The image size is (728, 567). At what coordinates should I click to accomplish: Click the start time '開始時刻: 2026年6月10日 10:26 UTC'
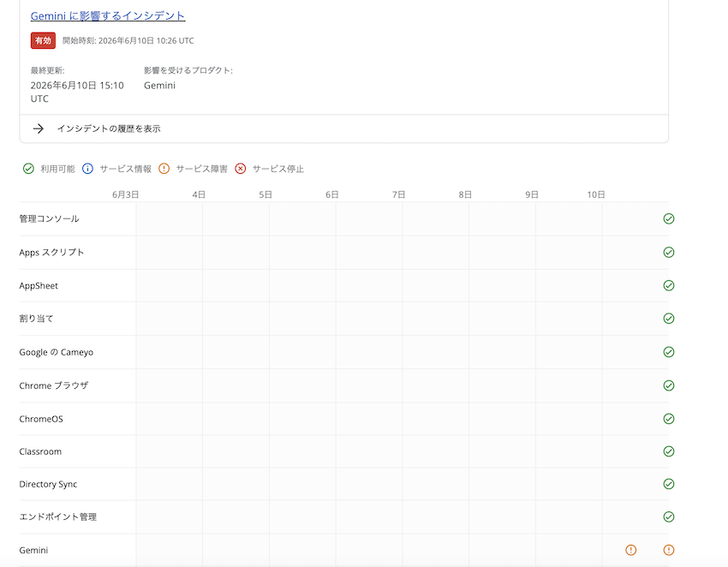[128, 40]
